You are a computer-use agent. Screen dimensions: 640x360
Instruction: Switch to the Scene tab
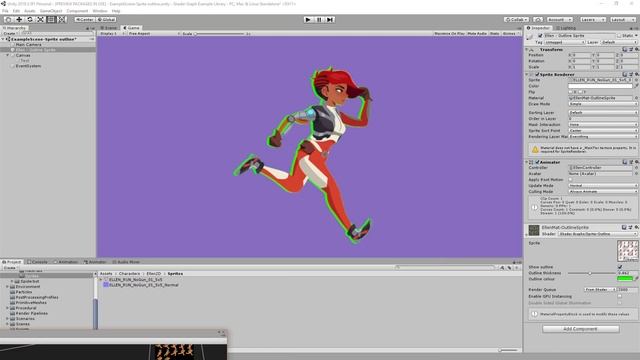[109, 28]
